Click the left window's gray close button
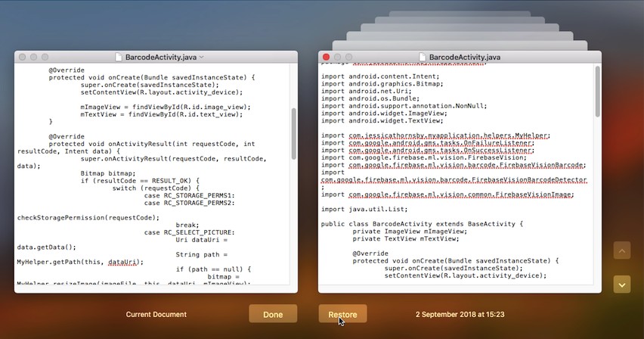 (x=23, y=58)
